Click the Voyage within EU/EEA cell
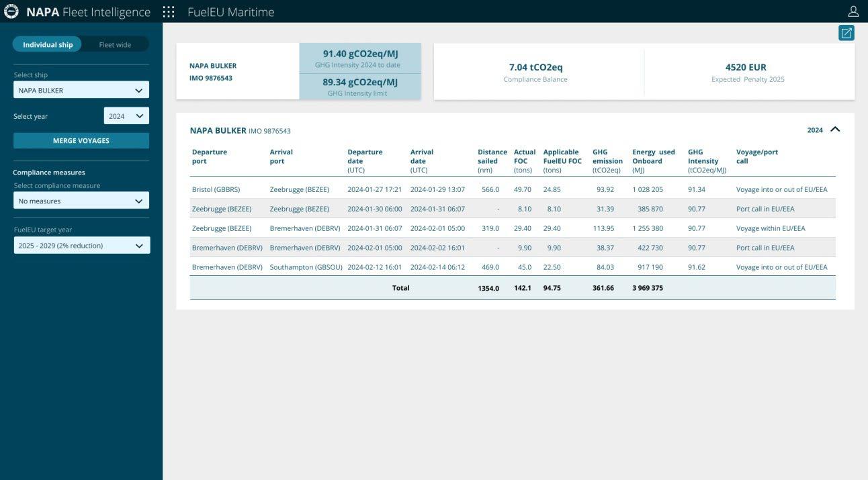This screenshot has width=868, height=480. [771, 228]
